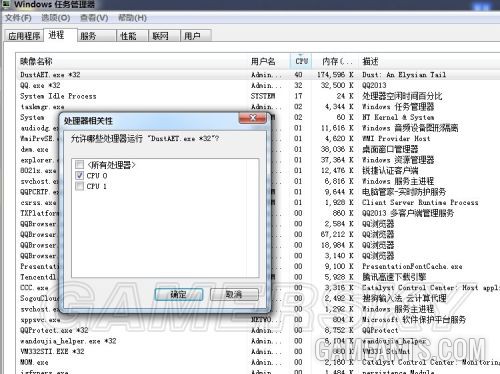The height and width of the screenshot is (374, 500).
Task: Cancel the dialog with 取消 button
Action: [x=234, y=294]
